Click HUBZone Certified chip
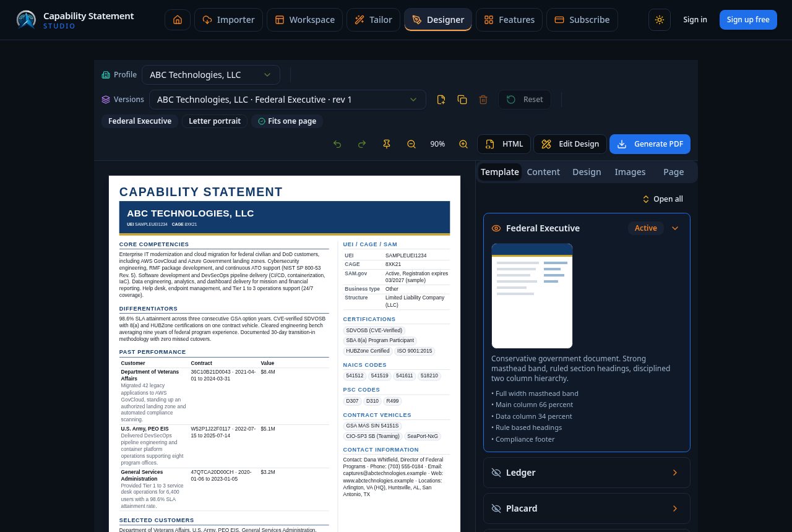This screenshot has height=532, width=792. [x=368, y=351]
